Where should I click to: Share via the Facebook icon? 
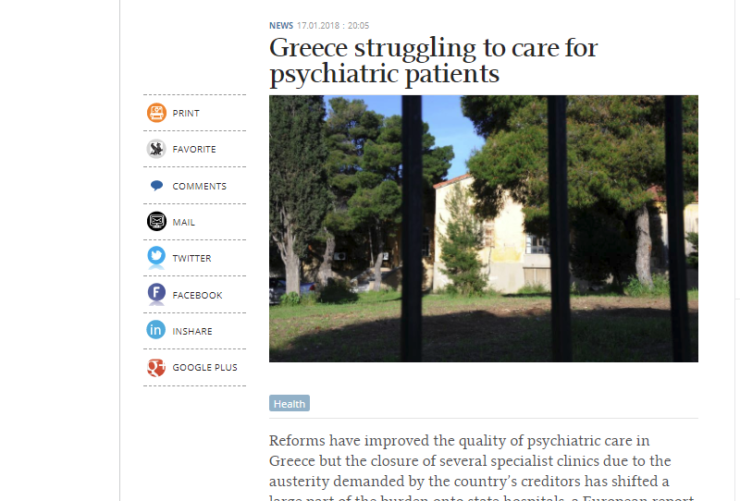[156, 294]
